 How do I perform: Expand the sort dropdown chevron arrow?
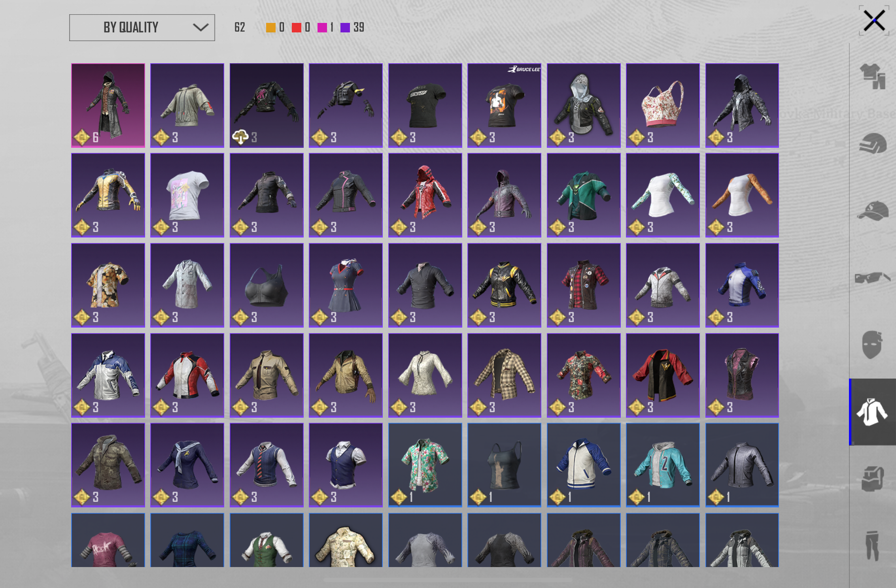tap(200, 27)
